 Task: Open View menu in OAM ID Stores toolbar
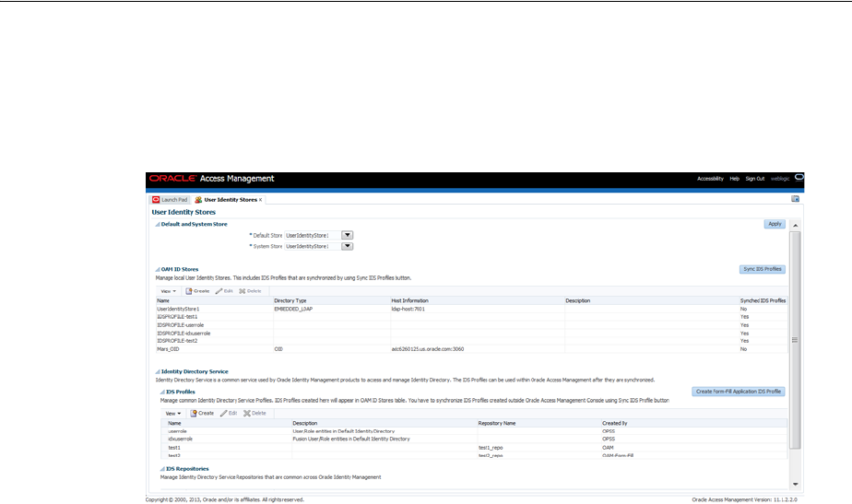(x=169, y=291)
